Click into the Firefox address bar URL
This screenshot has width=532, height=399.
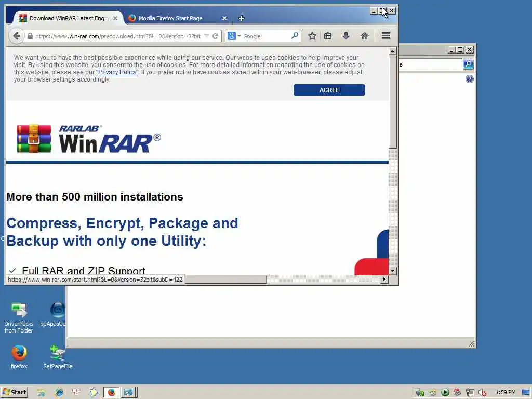[117, 36]
